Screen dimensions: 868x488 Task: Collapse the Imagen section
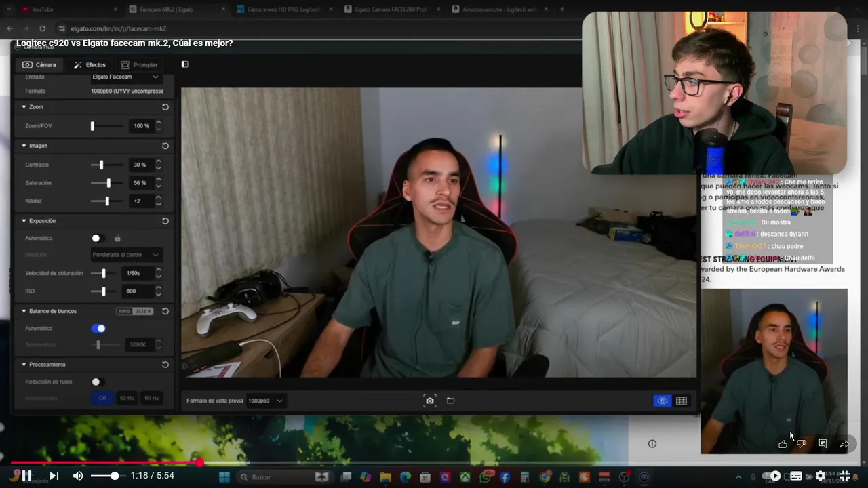(x=24, y=146)
